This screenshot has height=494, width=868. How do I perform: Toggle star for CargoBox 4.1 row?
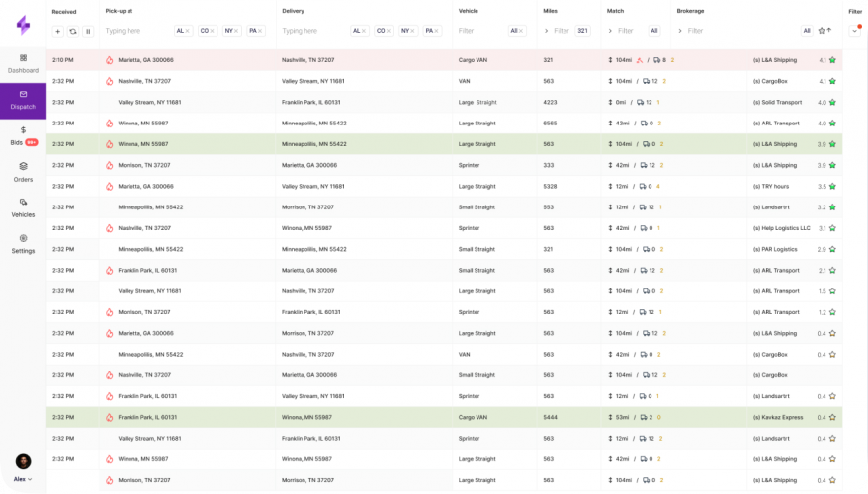pyautogui.click(x=832, y=81)
